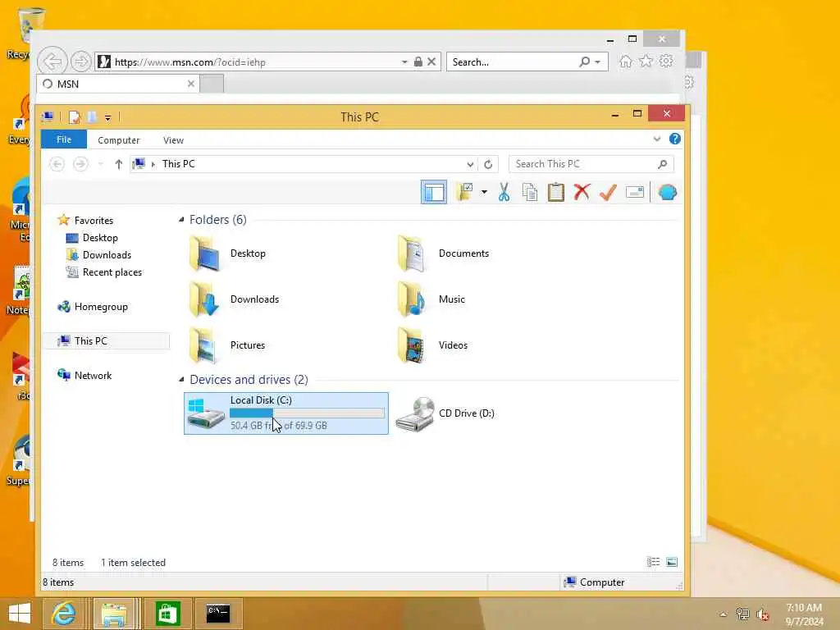Image resolution: width=840 pixels, height=630 pixels.
Task: Click the Properties quick access icon
Action: pyautogui.click(x=75, y=116)
